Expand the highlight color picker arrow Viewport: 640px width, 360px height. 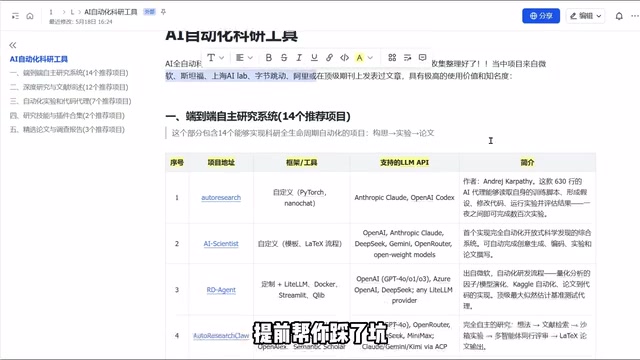370,58
